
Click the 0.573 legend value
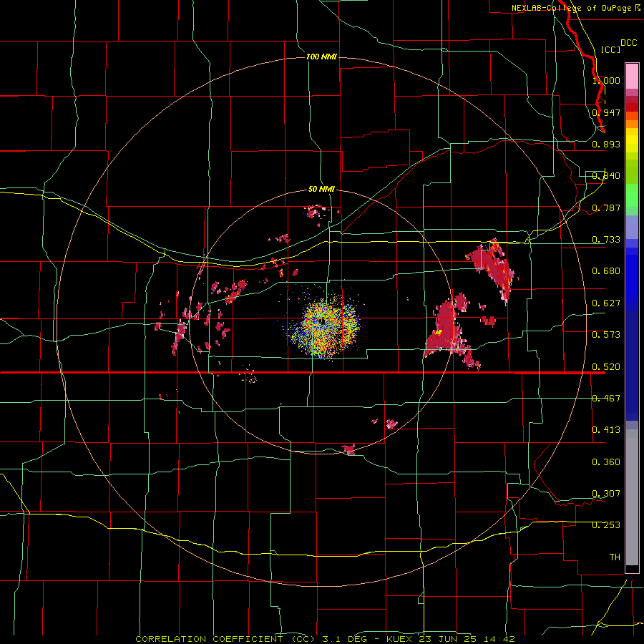[x=606, y=335]
